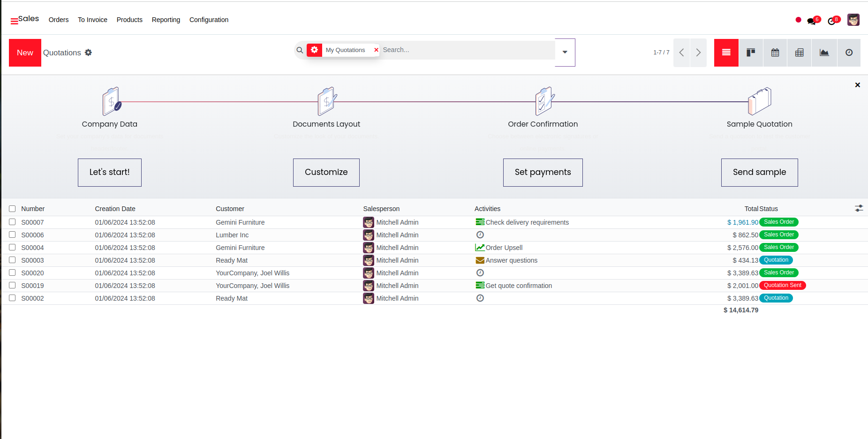Open the Order Upsell activity icon
This screenshot has height=439, width=868.
(x=480, y=247)
